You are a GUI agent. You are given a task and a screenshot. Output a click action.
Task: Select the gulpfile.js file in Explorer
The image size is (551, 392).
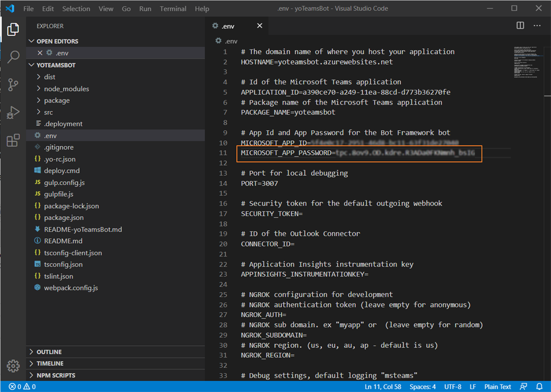58,194
